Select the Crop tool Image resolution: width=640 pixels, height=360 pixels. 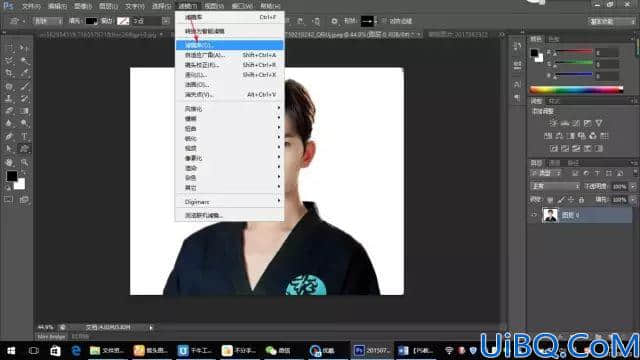coord(9,73)
